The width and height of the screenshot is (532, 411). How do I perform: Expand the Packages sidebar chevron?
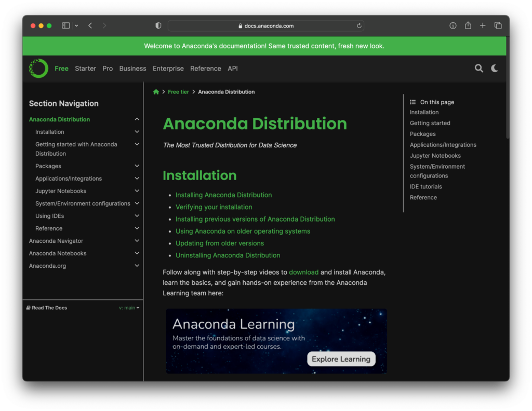click(137, 166)
